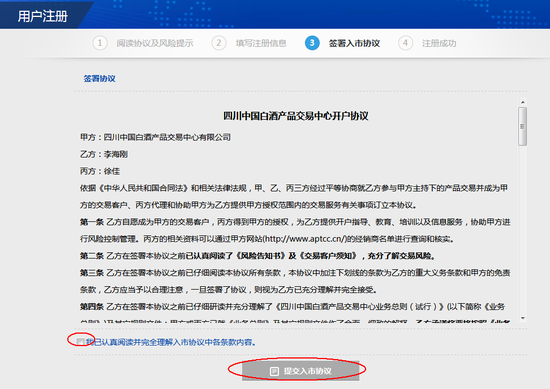Viewport: 550px width, 389px height.
Task: Click agreement title 四川中国白酒产品交易中心开户协议
Action: click(x=296, y=116)
